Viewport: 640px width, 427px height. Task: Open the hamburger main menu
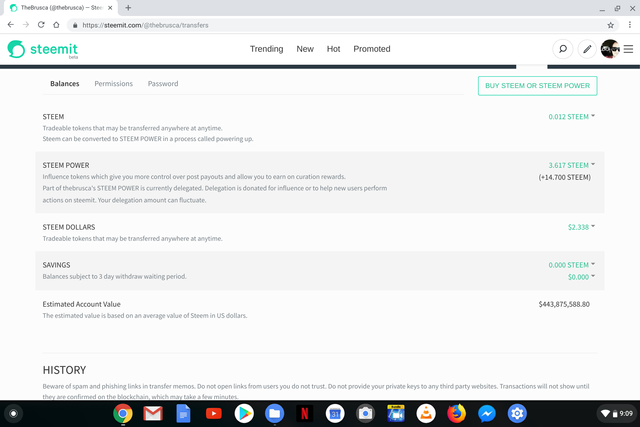click(x=629, y=49)
